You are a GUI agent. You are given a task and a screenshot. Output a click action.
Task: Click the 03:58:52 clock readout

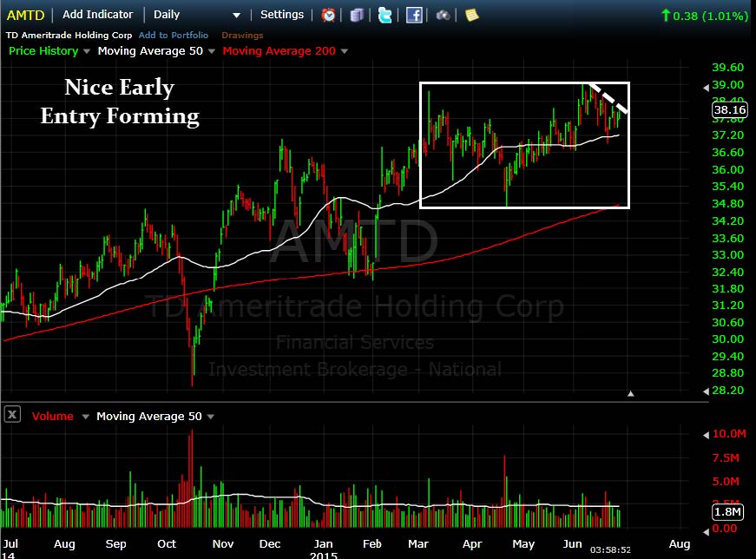(x=610, y=549)
